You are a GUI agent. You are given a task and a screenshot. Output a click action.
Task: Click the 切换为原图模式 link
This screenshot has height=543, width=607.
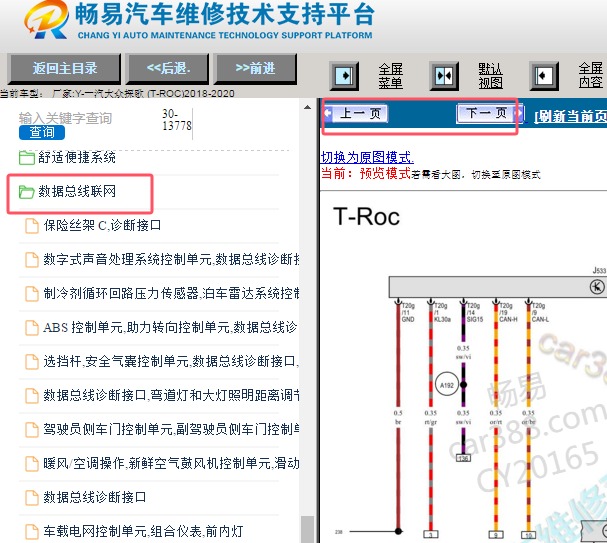tap(367, 158)
